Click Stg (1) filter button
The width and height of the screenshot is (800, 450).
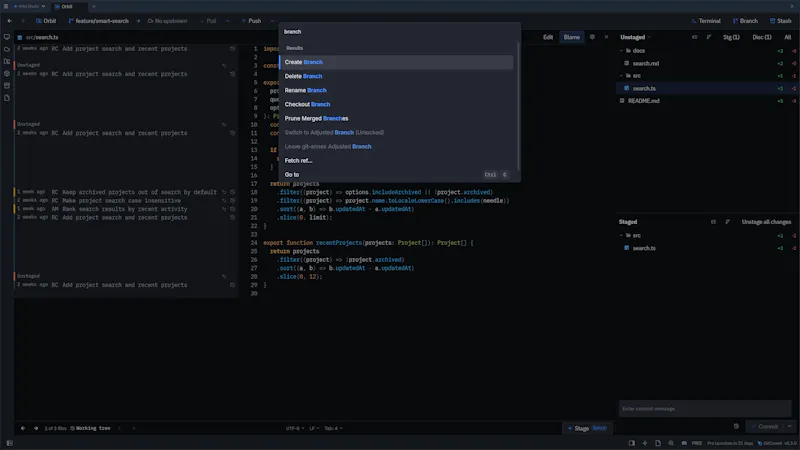click(731, 37)
